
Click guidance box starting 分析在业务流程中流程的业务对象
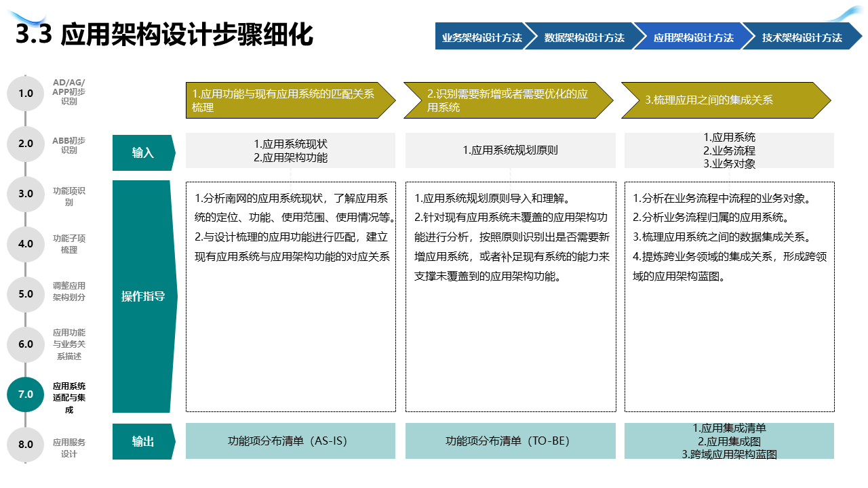[x=730, y=296]
